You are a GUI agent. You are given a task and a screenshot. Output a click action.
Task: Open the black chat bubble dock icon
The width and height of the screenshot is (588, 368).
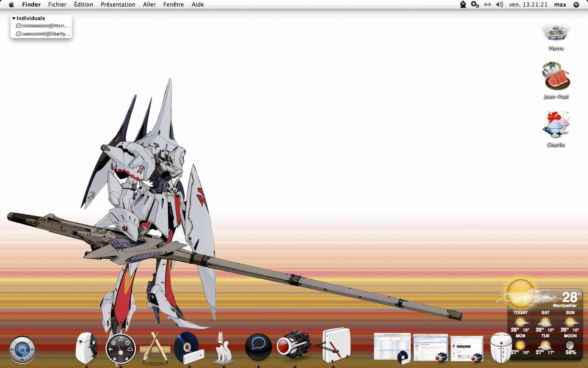tap(258, 347)
